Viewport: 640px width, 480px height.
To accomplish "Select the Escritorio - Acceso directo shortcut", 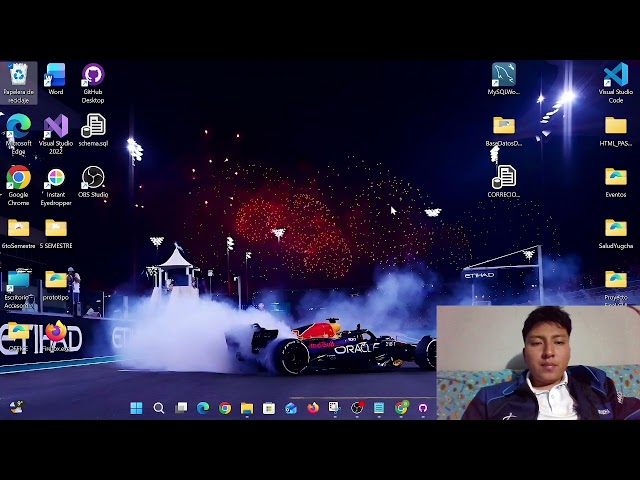I will tap(18, 289).
